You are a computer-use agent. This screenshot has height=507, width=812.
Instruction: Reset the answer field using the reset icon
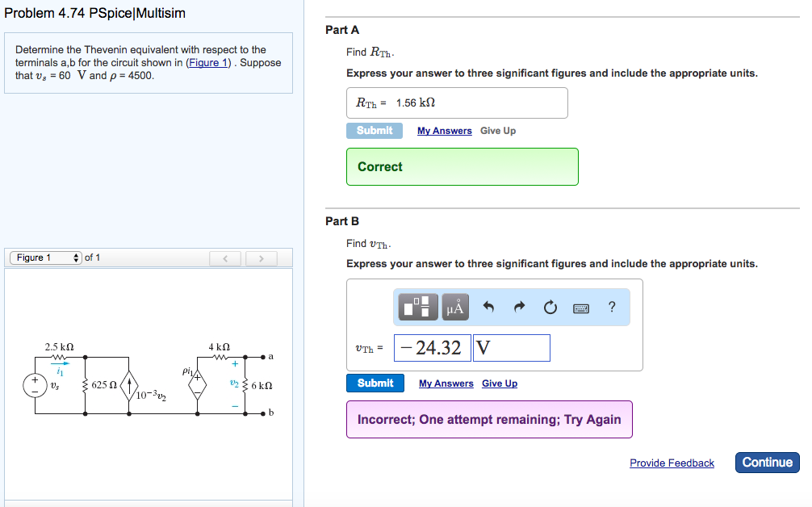pos(549,307)
